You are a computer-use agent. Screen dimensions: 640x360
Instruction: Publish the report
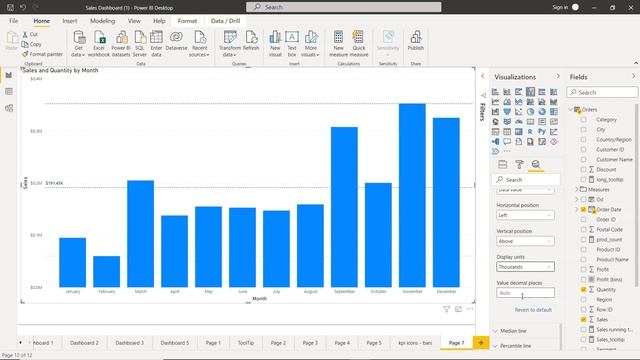tap(416, 41)
